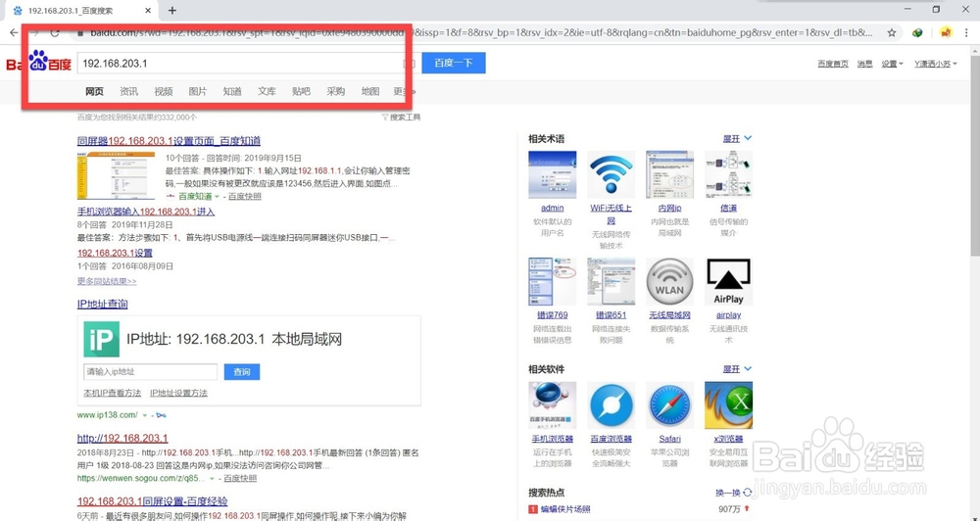Viewport: 980px width, 521px height.
Task: Open the 信道 thumbnail image
Action: coord(728,175)
